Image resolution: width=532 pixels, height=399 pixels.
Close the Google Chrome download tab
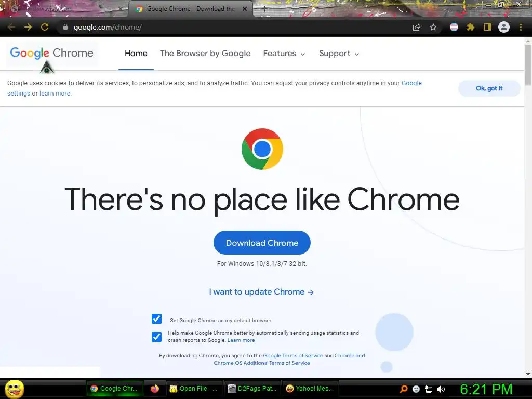pyautogui.click(x=244, y=9)
